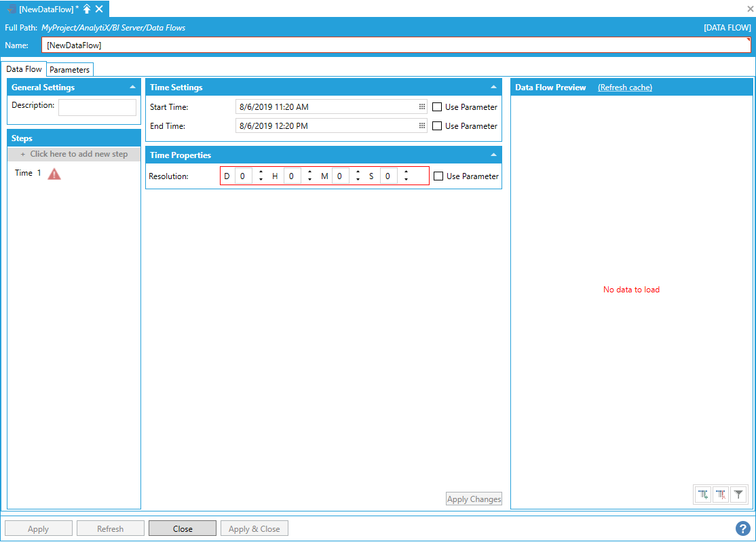
Task: Open Start Time calendar picker icon
Action: click(421, 107)
